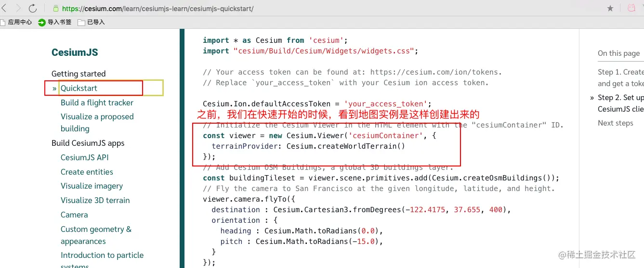Open the 应用中心 bookmark
This screenshot has height=268, width=644.
16,22
